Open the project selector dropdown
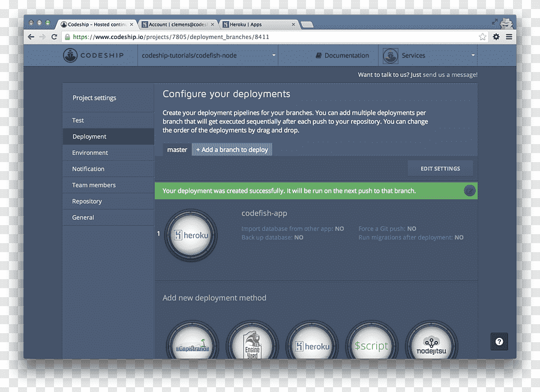 [x=208, y=55]
